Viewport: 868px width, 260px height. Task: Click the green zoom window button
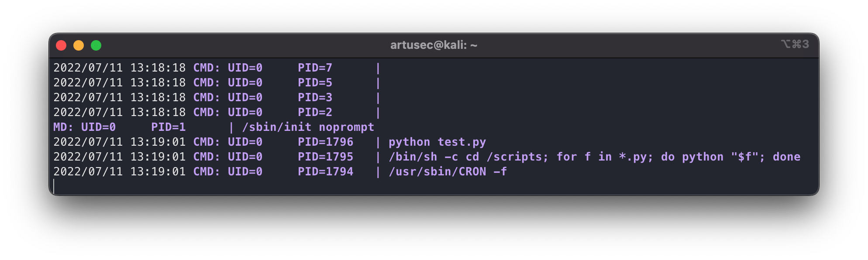96,45
